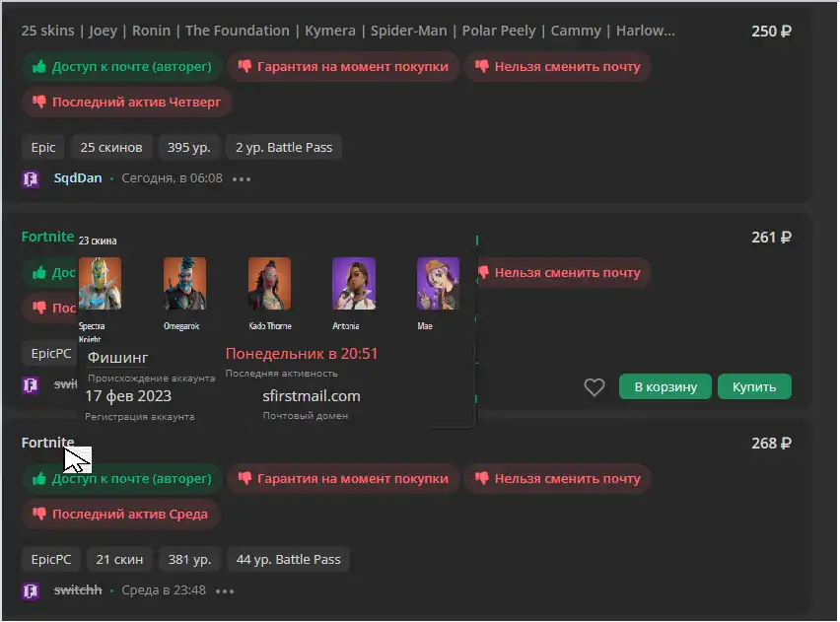Click the Фишинг account origin label
Screen dimensions: 840x622
(118, 358)
